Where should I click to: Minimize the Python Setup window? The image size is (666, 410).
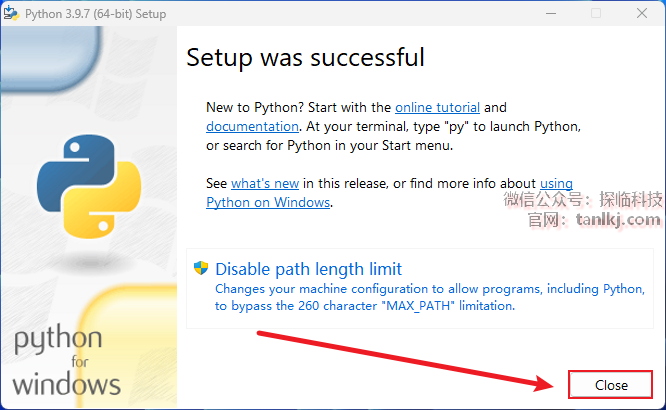(x=551, y=14)
